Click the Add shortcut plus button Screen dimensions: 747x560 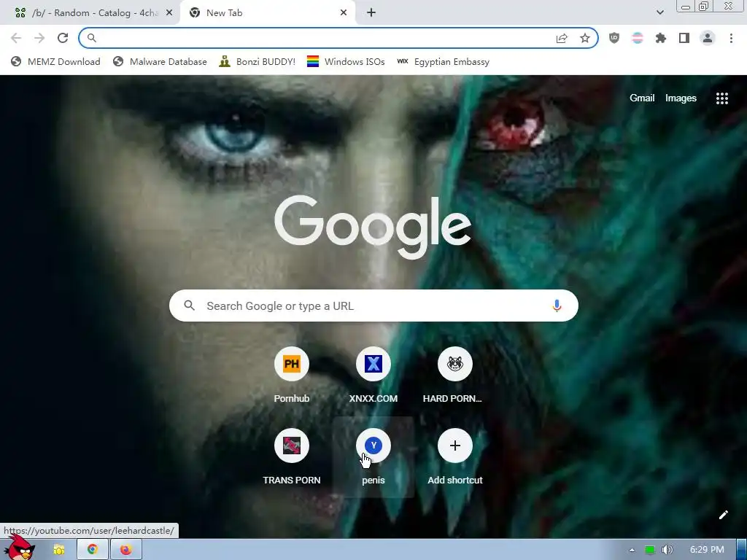coord(455,446)
